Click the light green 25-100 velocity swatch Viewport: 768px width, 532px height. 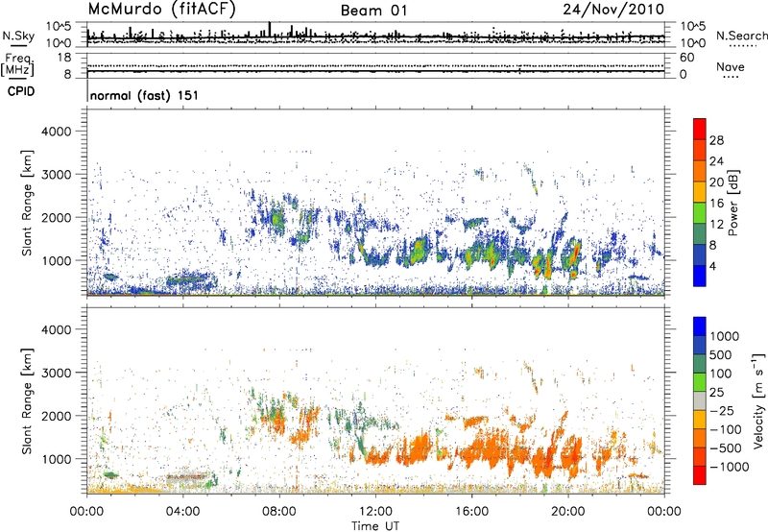click(700, 382)
